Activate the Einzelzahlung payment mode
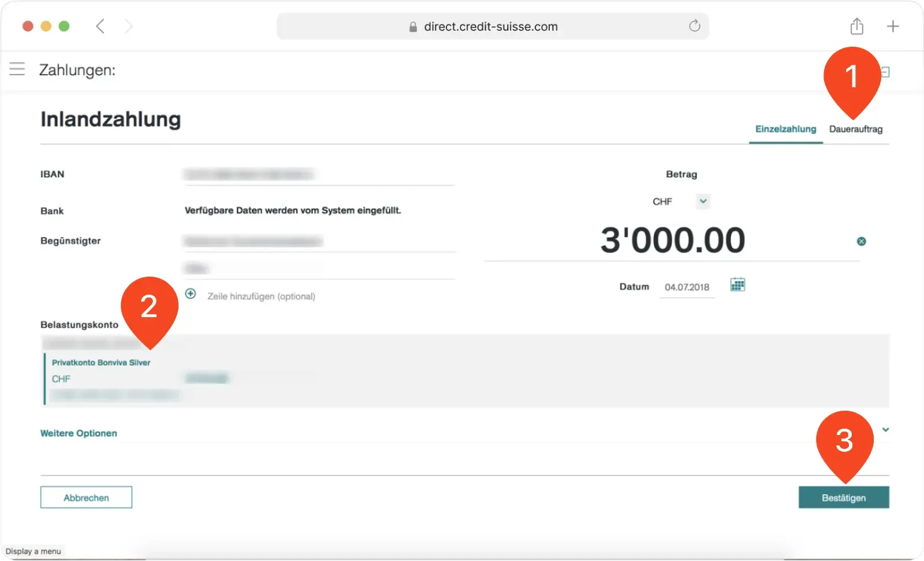Image resolution: width=924 pixels, height=561 pixels. pos(785,129)
